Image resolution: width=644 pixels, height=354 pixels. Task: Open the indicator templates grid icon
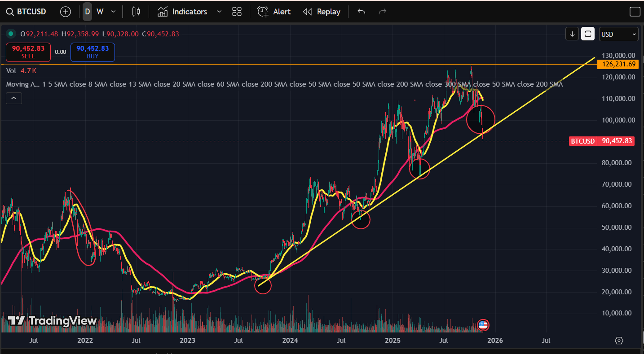click(x=237, y=12)
